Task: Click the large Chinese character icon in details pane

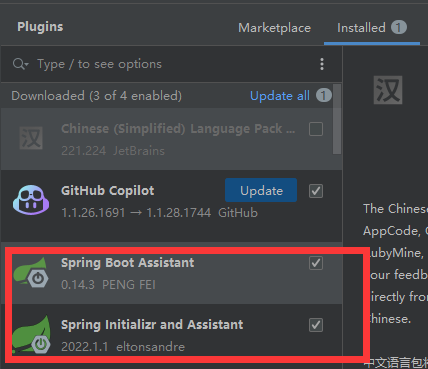Action: pos(388,90)
